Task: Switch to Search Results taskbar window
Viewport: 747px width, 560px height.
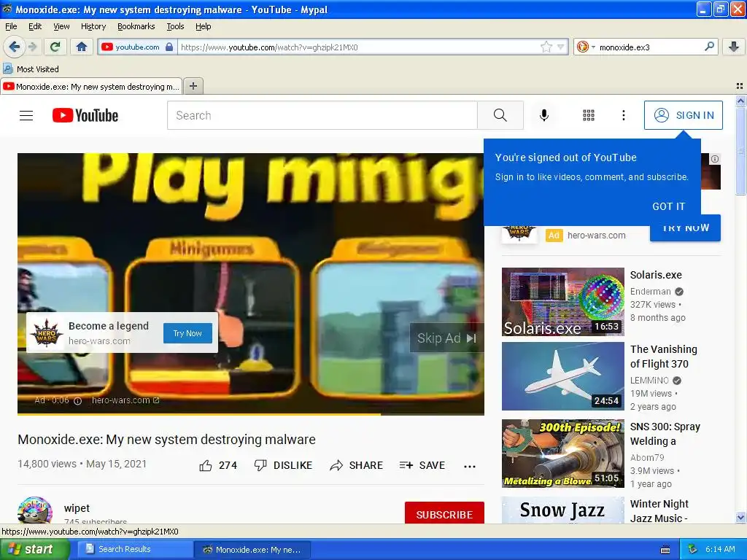Action: (x=135, y=550)
